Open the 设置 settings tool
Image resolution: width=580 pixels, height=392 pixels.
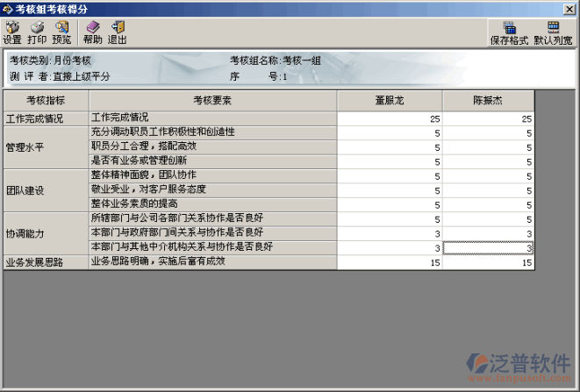[12, 32]
